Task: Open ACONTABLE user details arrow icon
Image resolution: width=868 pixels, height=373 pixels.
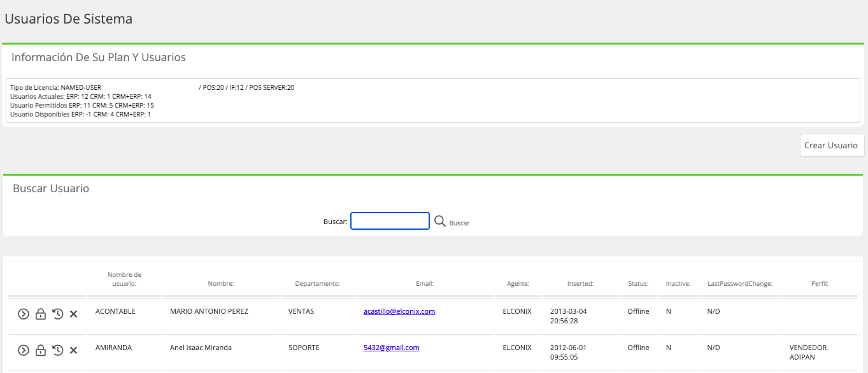Action: (x=24, y=314)
